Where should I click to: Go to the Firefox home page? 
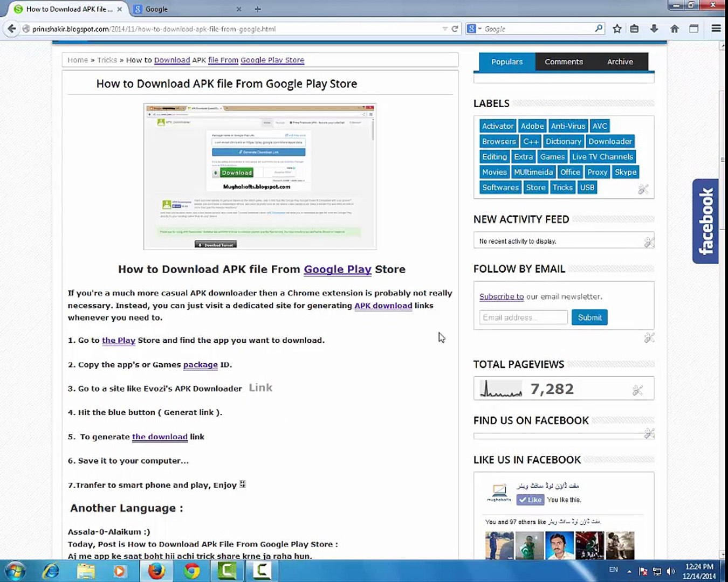(x=674, y=29)
